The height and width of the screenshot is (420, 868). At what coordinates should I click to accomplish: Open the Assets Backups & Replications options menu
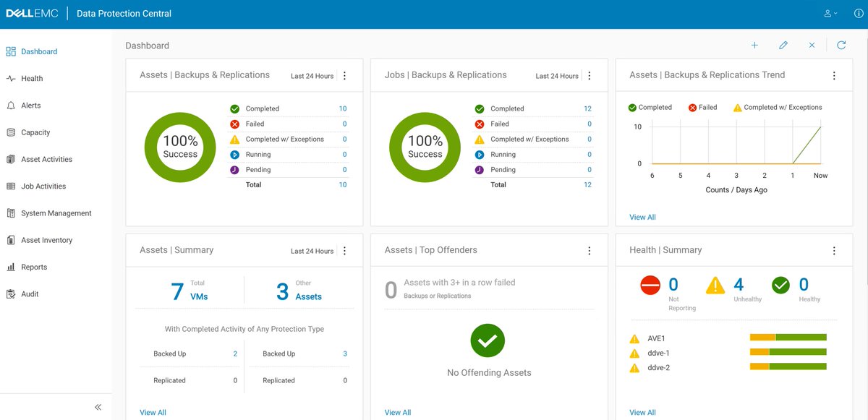(x=345, y=74)
